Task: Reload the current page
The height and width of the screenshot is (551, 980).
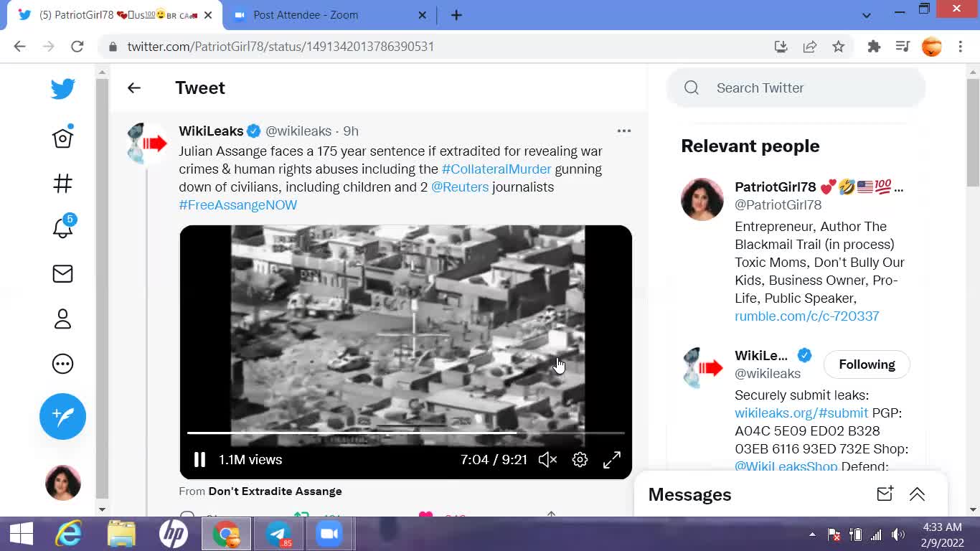Action: click(77, 47)
